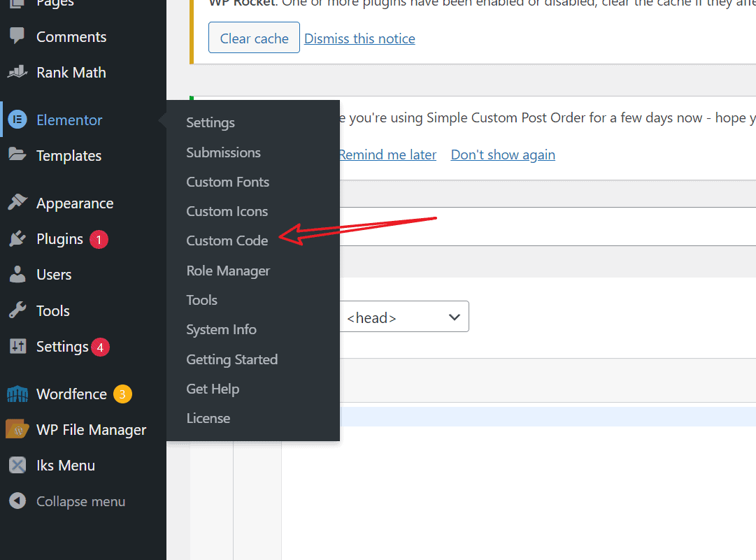Open the Users section icon
Image resolution: width=756 pixels, height=560 pixels.
19,274
